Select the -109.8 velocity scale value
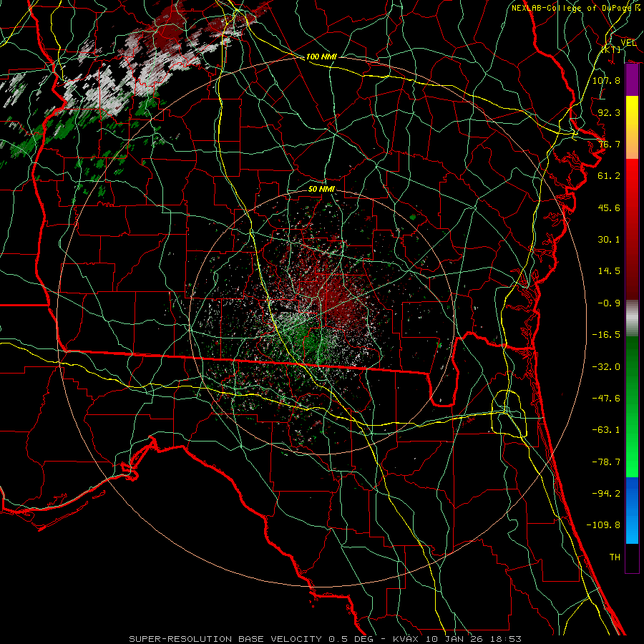Viewport: 644px width, 644px height. (603, 525)
